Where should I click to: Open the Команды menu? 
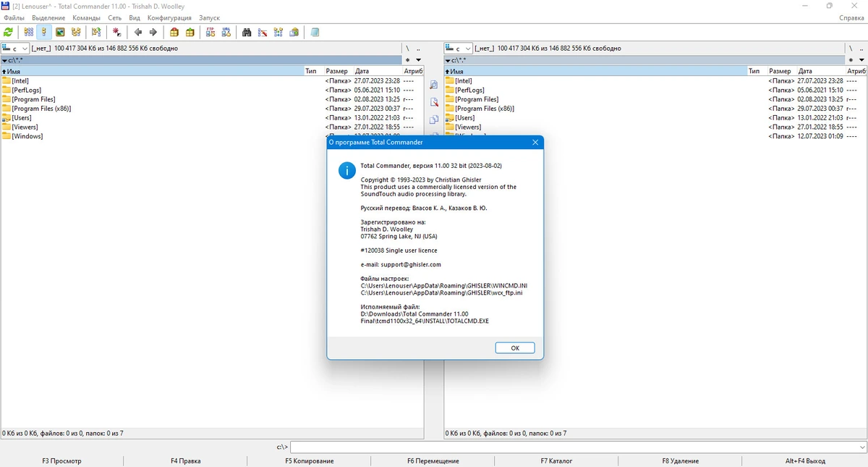[87, 17]
